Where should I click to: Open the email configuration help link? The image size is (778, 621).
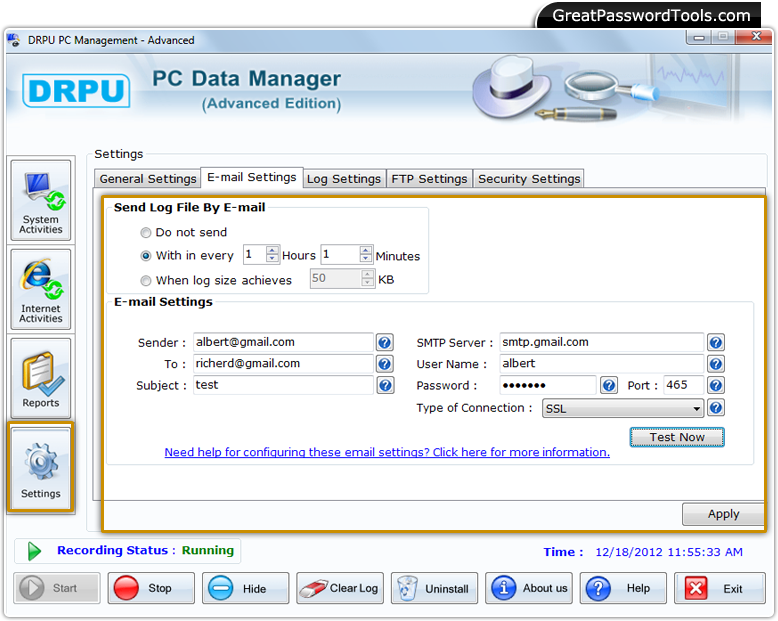click(387, 452)
